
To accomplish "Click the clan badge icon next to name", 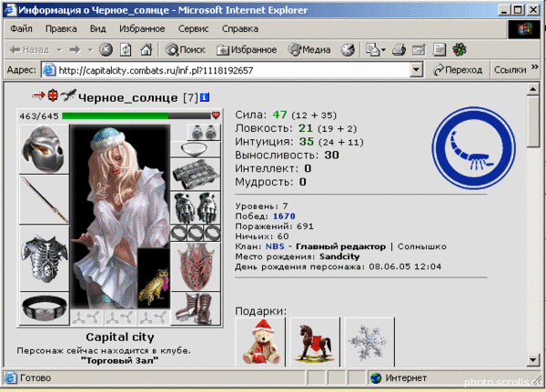I will [x=68, y=95].
